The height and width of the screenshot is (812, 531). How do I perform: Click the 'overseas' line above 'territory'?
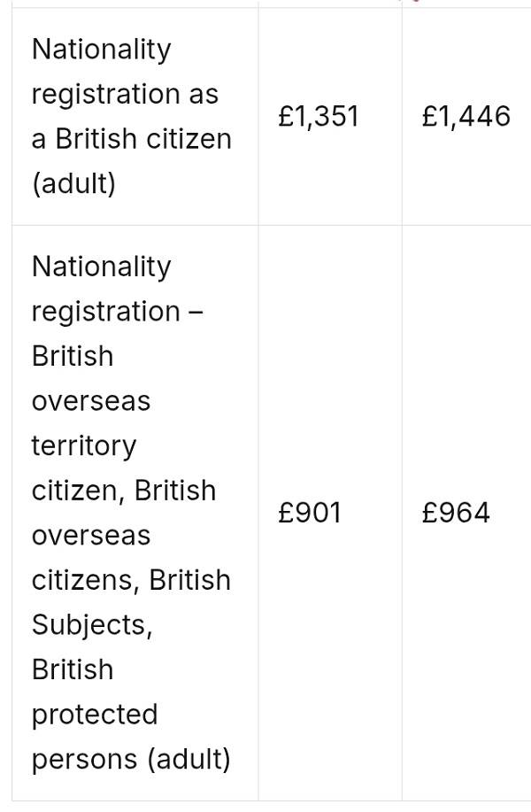[x=91, y=401]
